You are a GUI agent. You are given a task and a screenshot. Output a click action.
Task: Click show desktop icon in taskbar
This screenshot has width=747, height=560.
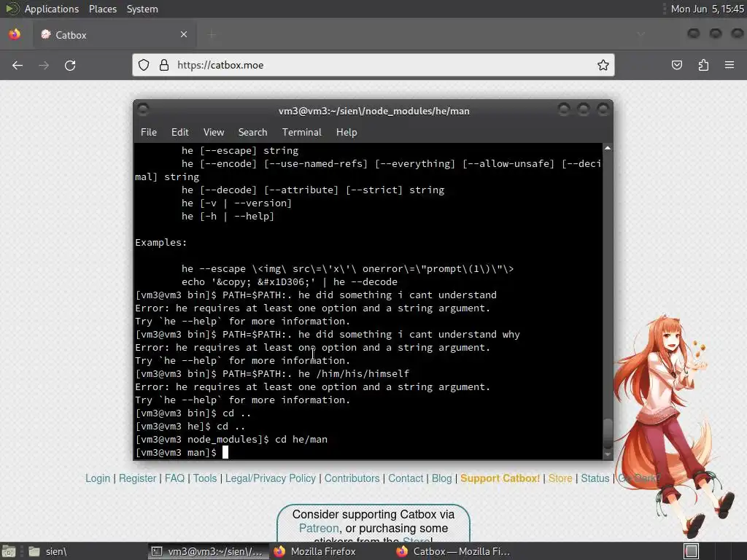tap(9, 551)
